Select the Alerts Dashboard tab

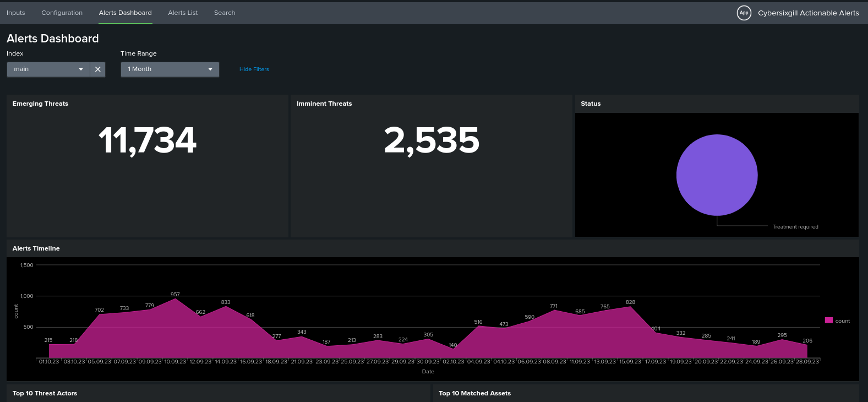[x=125, y=13]
